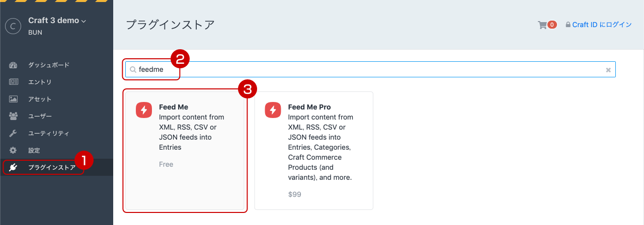The width and height of the screenshot is (644, 225).
Task: Click the circular C site logo
Action: 13,26
